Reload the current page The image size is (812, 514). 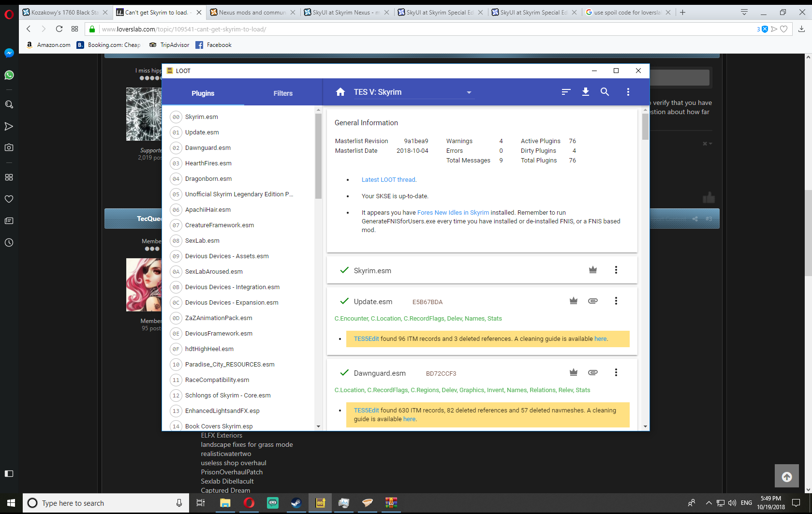(59, 29)
